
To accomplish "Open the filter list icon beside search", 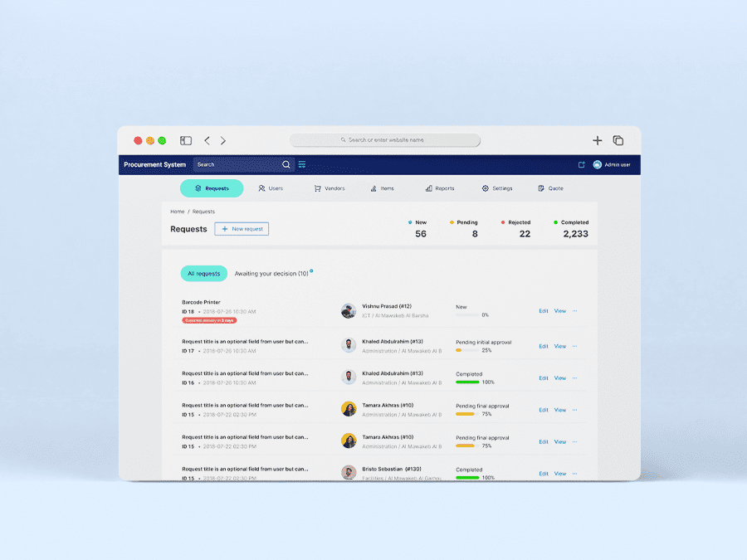I will tap(302, 164).
